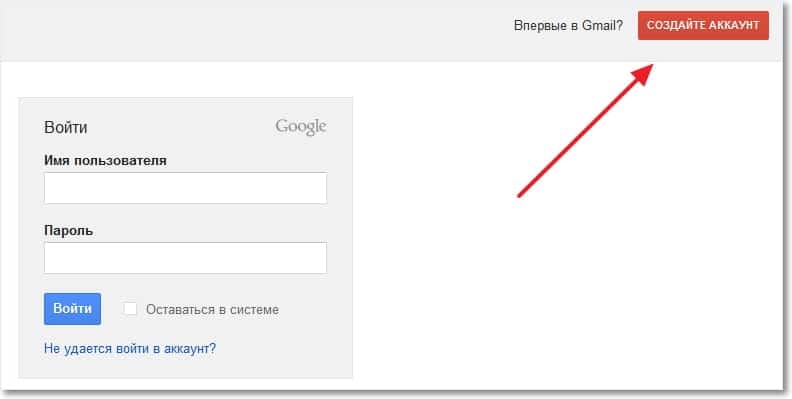Click the Пароль label
The height and width of the screenshot is (399, 792).
pos(68,231)
